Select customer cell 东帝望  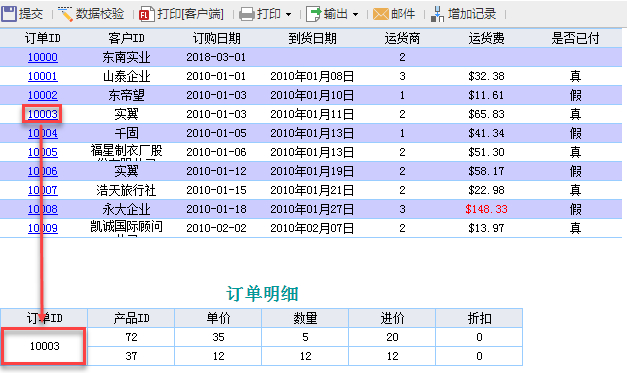coord(126,95)
